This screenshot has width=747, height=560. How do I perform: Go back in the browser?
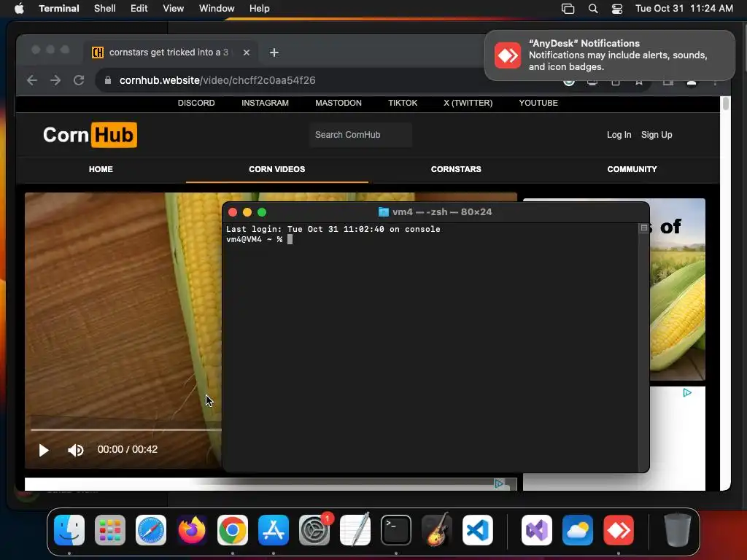[x=32, y=80]
